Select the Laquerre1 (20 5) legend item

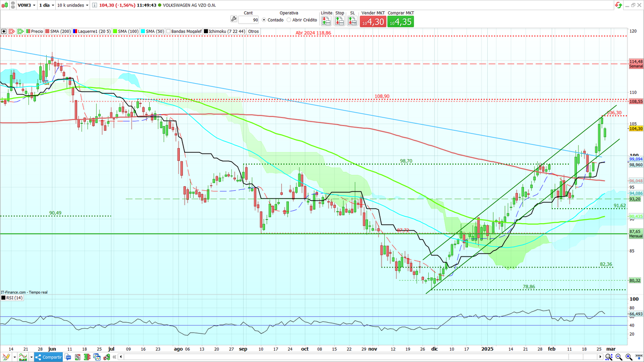93,31
